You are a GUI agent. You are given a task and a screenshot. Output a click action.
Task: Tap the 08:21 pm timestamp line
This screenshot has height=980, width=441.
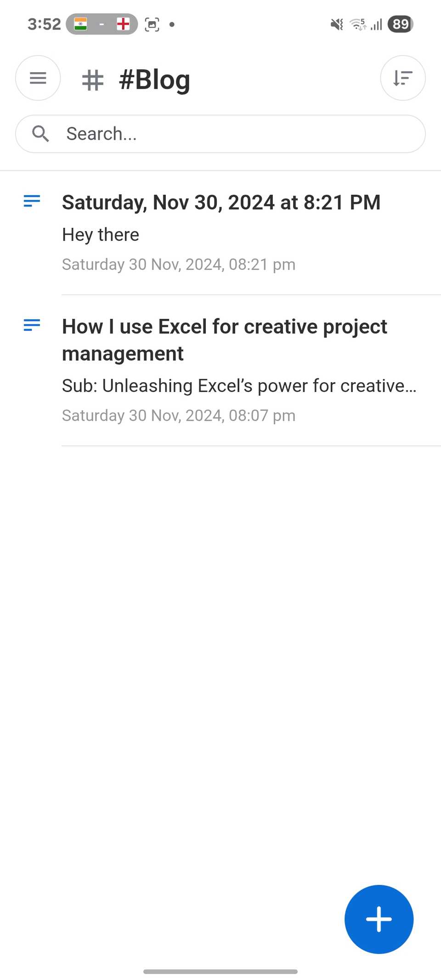(x=179, y=265)
